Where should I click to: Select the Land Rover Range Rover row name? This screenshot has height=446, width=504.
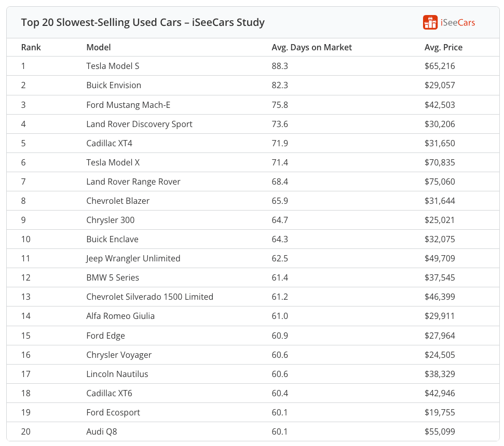point(133,182)
